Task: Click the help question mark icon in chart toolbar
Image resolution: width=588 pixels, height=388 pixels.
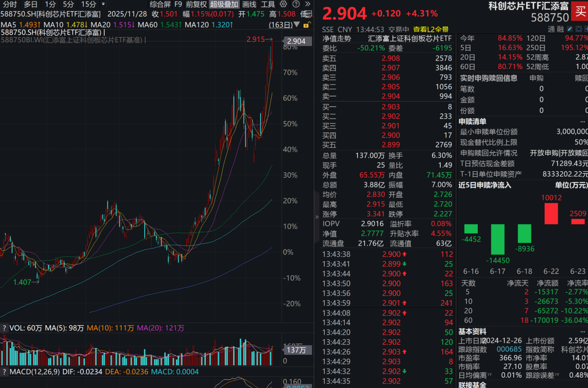Action: [x=295, y=4]
